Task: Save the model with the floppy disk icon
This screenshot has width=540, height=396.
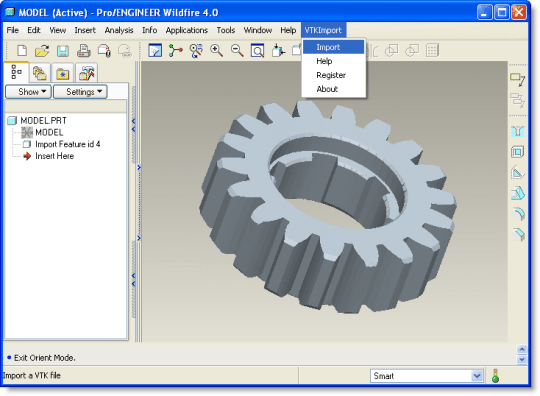Action: 63,51
